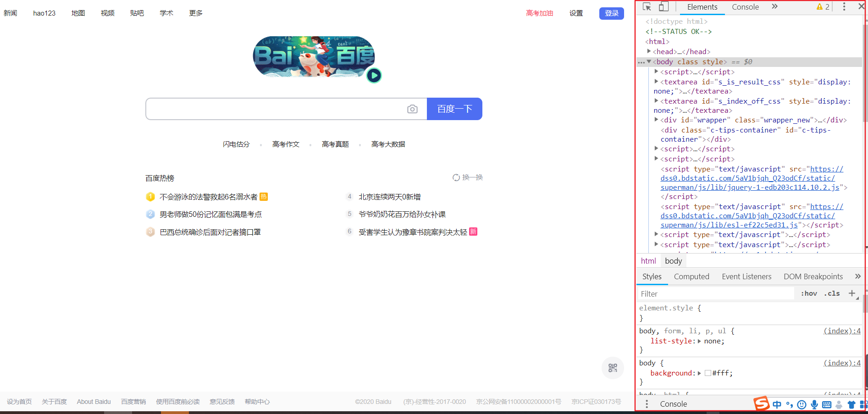Click the IME voice input microphone
Screen dimensions: 868x414
[814, 404]
